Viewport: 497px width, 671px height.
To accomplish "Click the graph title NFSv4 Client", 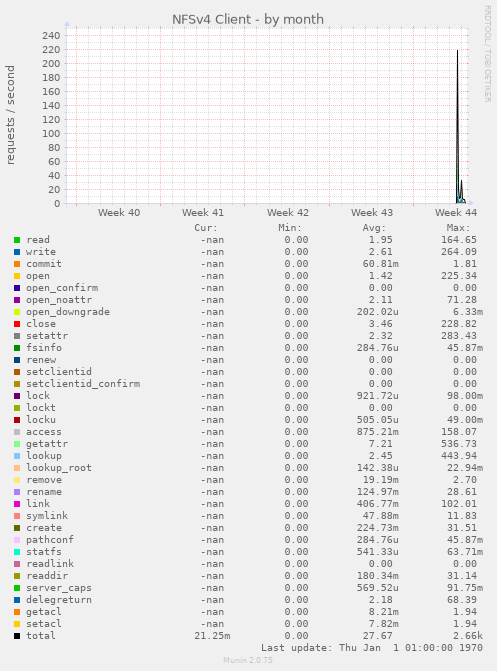I will click(248, 20).
